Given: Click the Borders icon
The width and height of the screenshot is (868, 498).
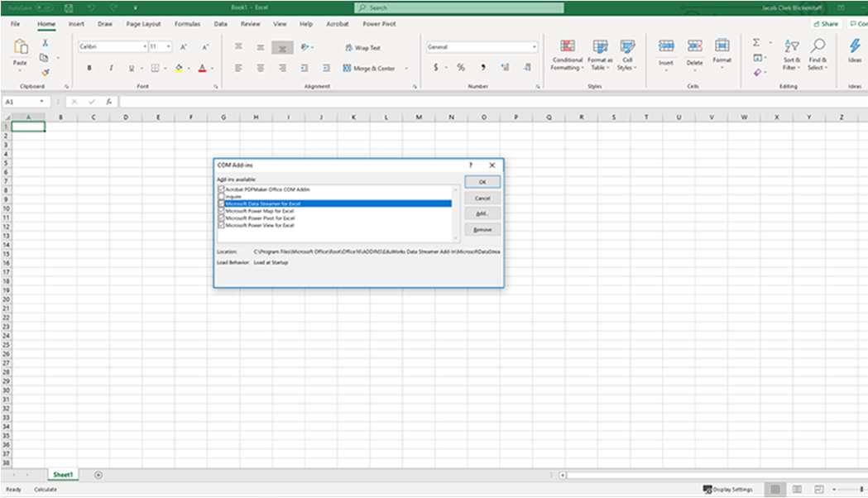Looking at the screenshot, I should point(155,68).
